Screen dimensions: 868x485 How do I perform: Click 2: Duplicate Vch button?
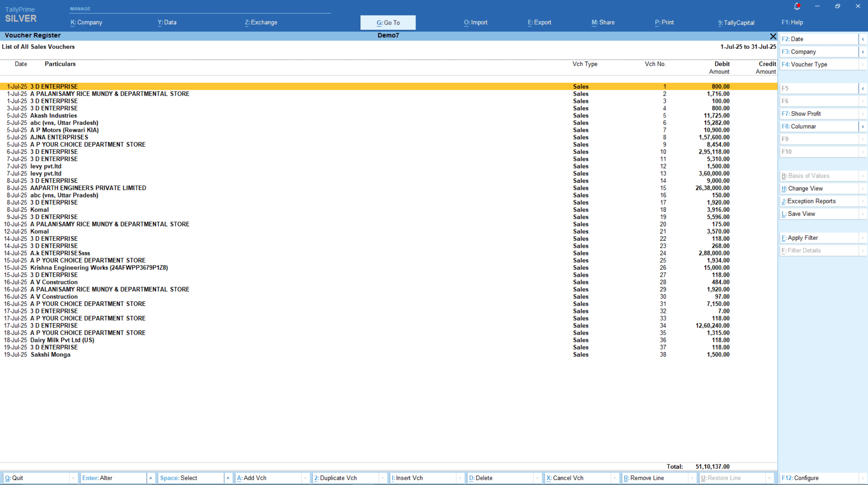(345, 478)
